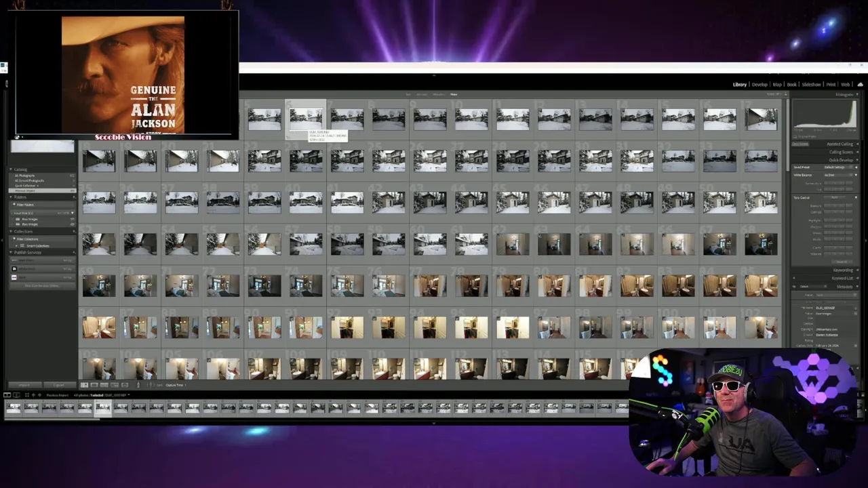Toggle the sort direction icon

[x=149, y=385]
